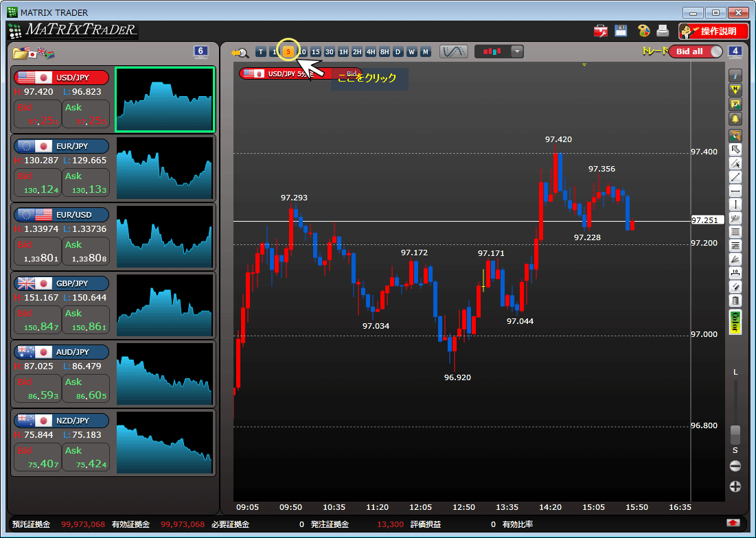Switch chart to Monthly (M) timeframe
Screen dimensions: 756x538
click(425, 52)
